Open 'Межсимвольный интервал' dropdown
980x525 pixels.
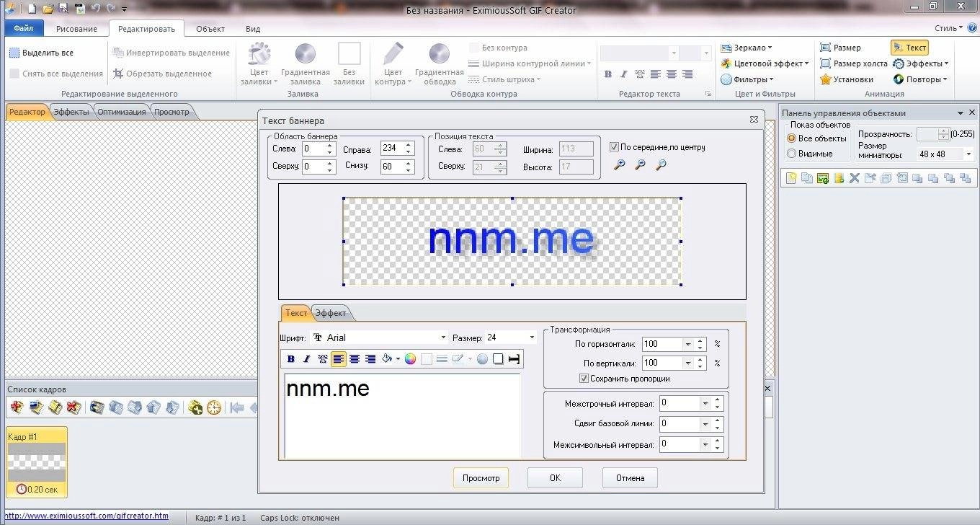tap(705, 444)
